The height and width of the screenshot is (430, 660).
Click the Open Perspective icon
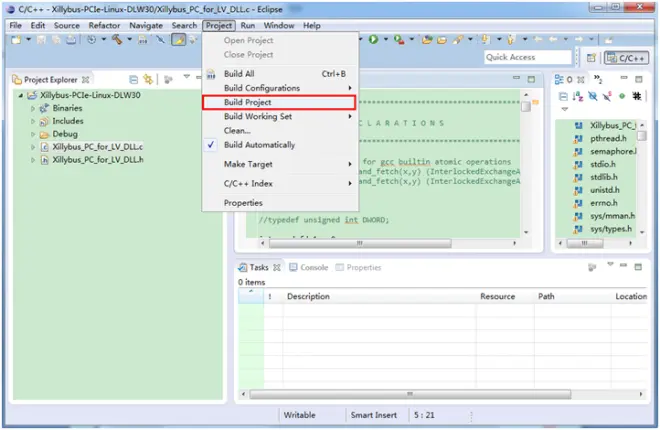591,58
